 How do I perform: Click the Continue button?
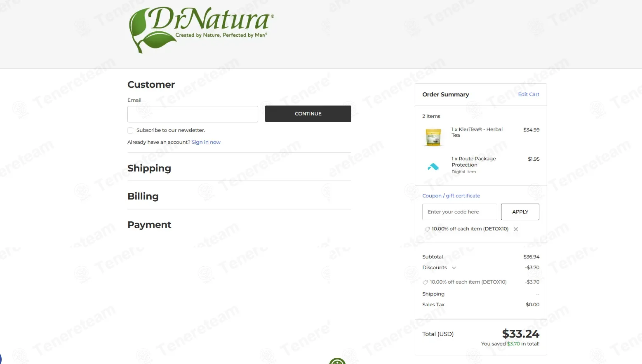[x=308, y=114]
